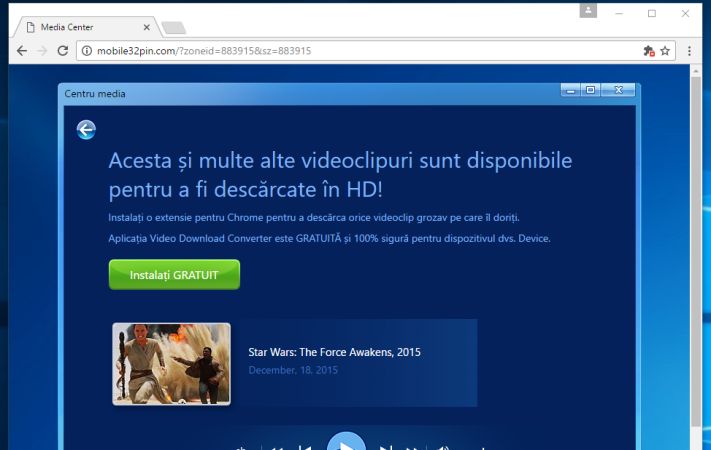This screenshot has width=711, height=450.
Task: Bookmark this page with the star icon
Action: click(x=665, y=51)
